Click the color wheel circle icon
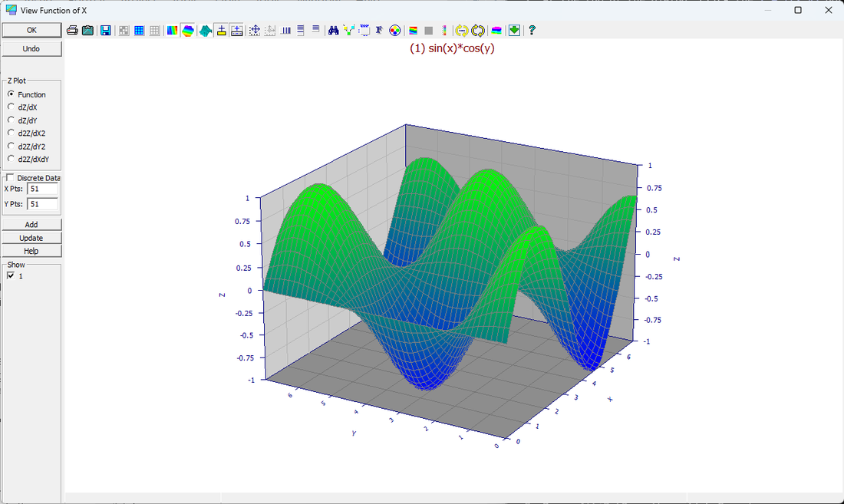The image size is (844, 504). tap(394, 31)
